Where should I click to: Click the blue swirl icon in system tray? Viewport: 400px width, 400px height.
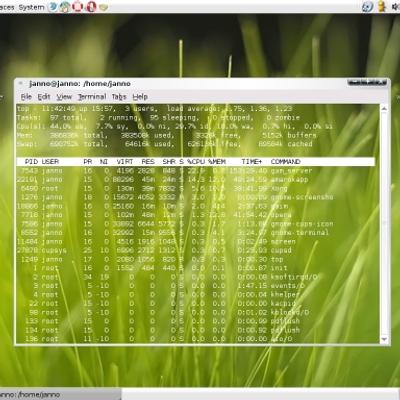click(367, 6)
